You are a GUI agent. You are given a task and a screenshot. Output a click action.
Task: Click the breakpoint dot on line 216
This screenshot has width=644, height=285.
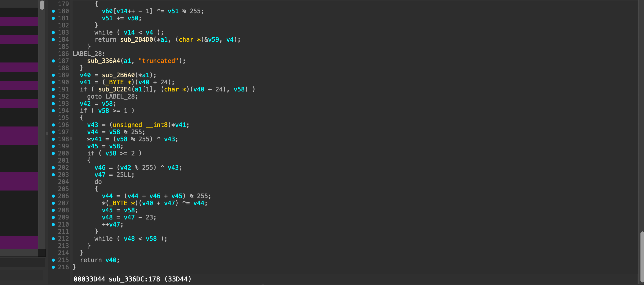[x=53, y=267]
